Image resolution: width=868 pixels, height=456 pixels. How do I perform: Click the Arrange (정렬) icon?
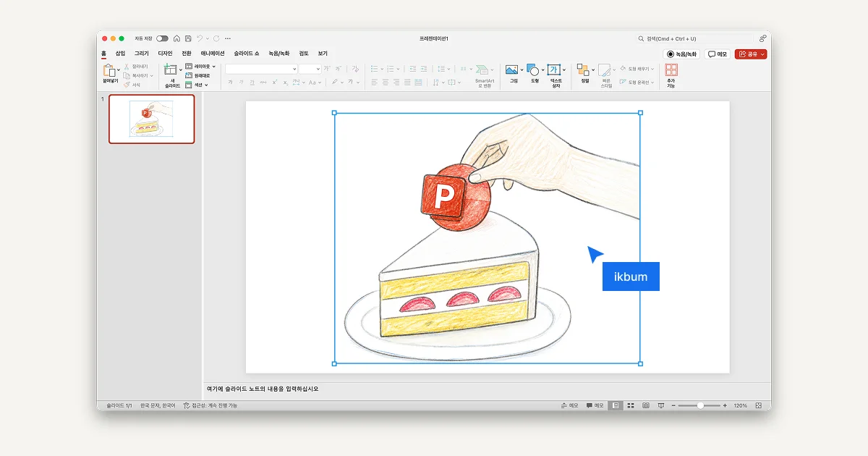point(583,70)
